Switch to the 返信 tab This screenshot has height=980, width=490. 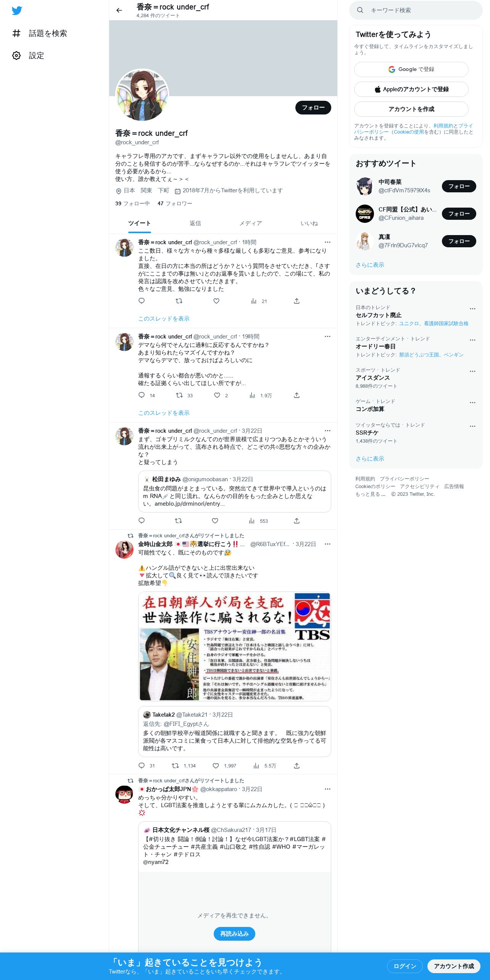195,223
